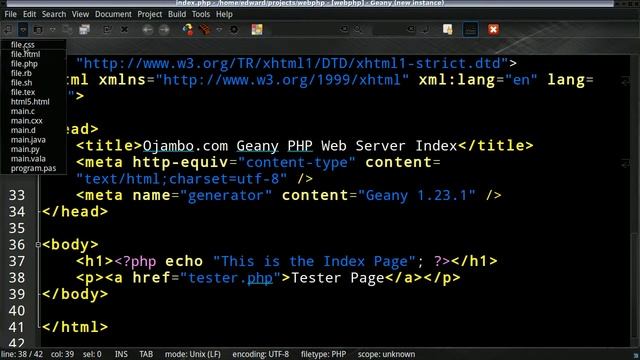This screenshot has height=360, width=640.
Task: Choose html5.html from template list
Action: pyautogui.click(x=33, y=102)
